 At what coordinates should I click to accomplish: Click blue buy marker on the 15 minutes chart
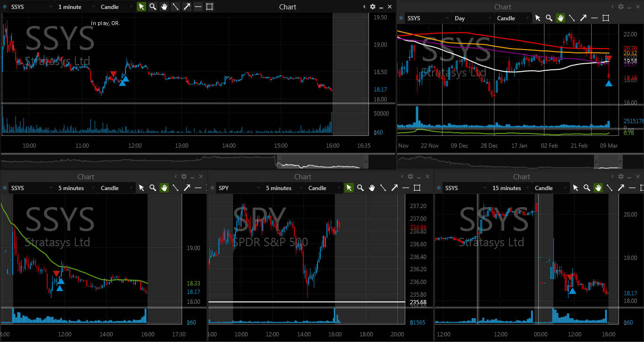point(572,291)
